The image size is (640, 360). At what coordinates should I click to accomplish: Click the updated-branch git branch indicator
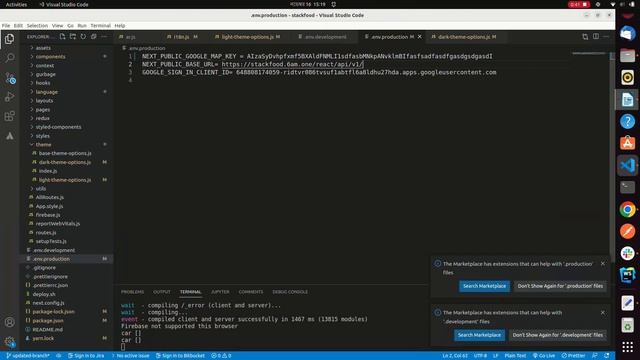(28, 356)
